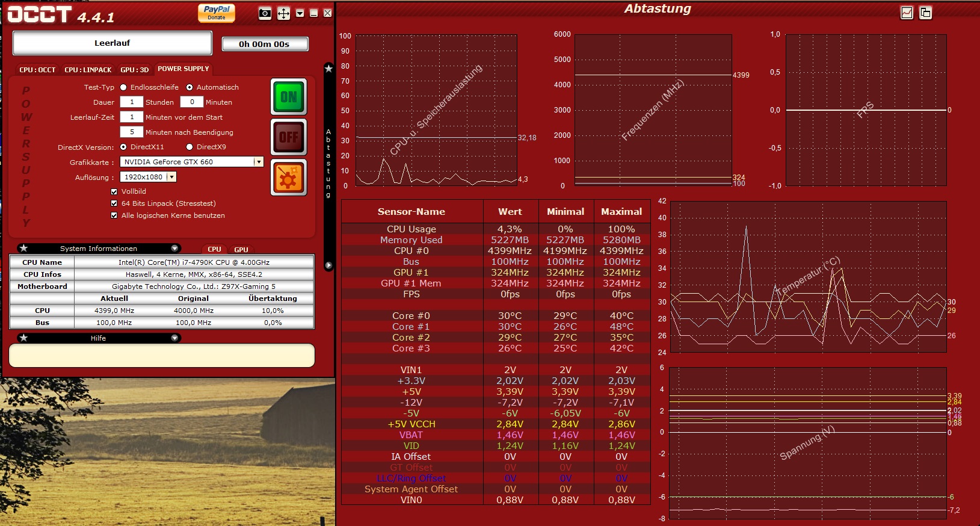Click the CPU- u. Speicherauslastung graph

tap(436, 110)
